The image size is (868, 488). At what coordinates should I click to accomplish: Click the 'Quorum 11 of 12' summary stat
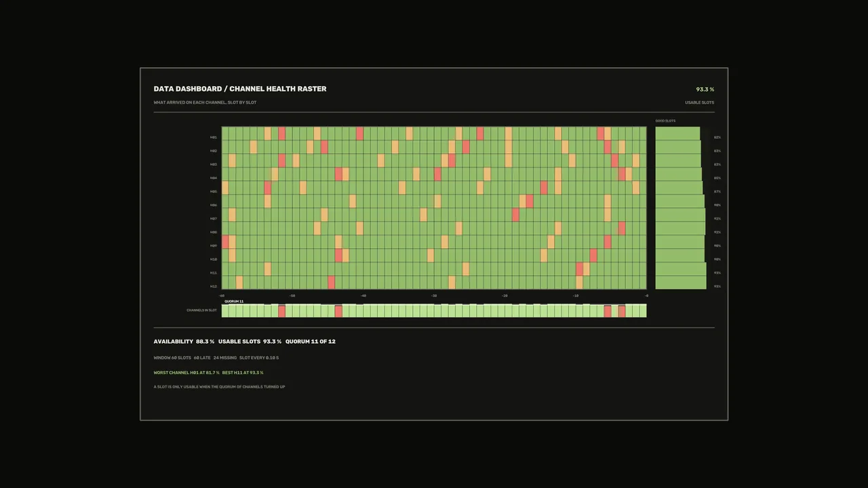[x=311, y=342]
